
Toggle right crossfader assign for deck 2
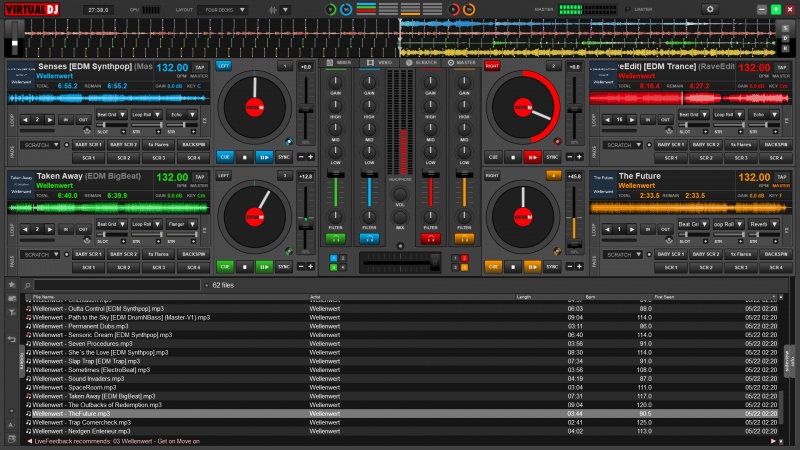464,258
